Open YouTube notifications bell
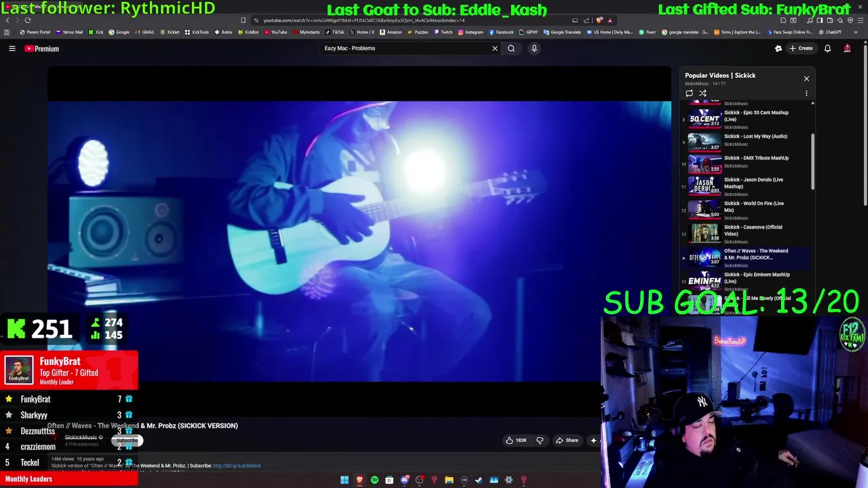The height and width of the screenshot is (488, 868). coord(827,48)
